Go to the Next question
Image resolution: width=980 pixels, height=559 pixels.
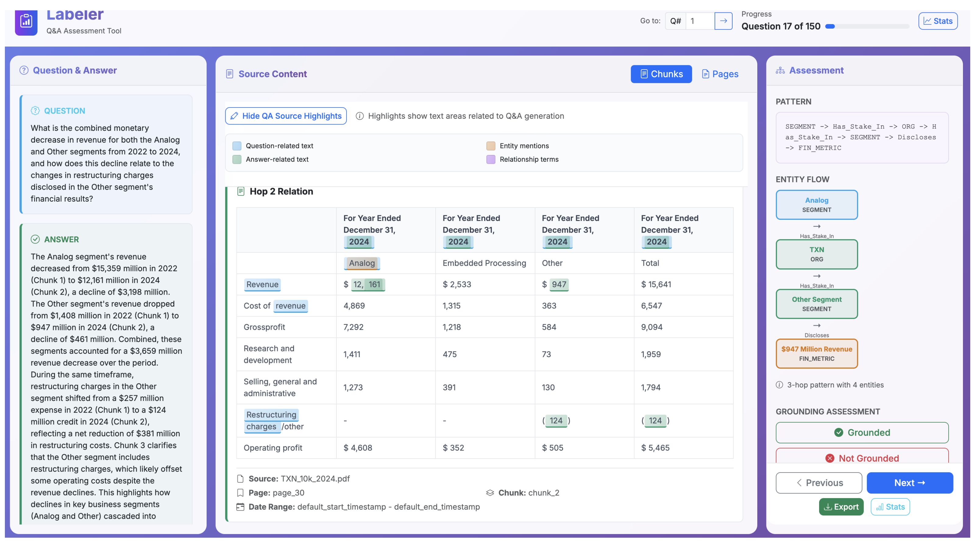(x=909, y=483)
